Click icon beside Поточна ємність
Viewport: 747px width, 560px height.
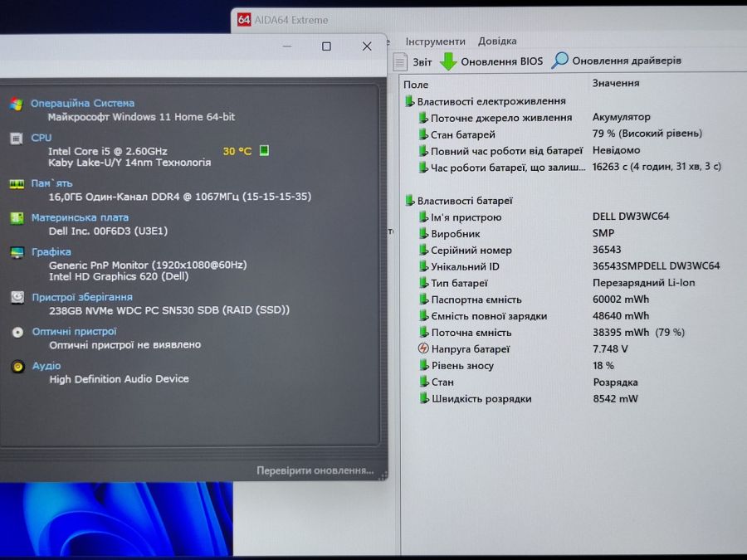(423, 333)
